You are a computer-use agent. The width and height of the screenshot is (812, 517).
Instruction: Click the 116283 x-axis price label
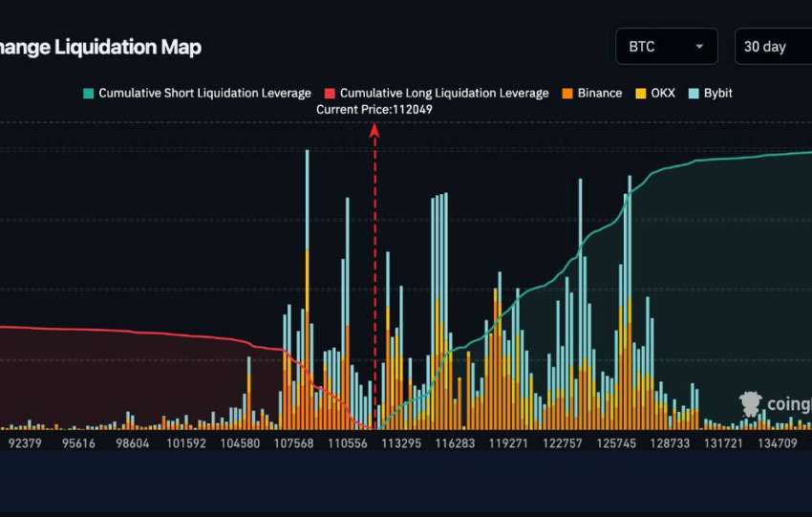pyautogui.click(x=455, y=442)
